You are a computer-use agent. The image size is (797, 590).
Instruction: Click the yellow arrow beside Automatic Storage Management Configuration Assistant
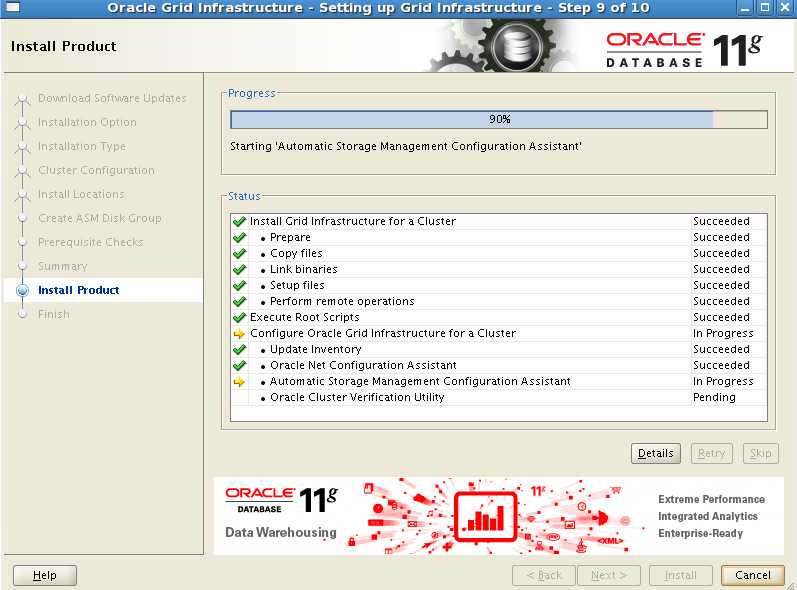pos(239,381)
